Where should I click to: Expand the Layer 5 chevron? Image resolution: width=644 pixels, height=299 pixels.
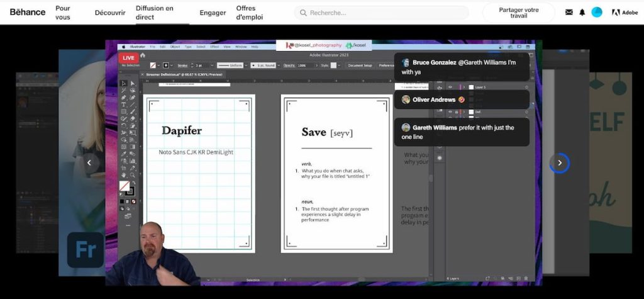[x=464, y=87]
